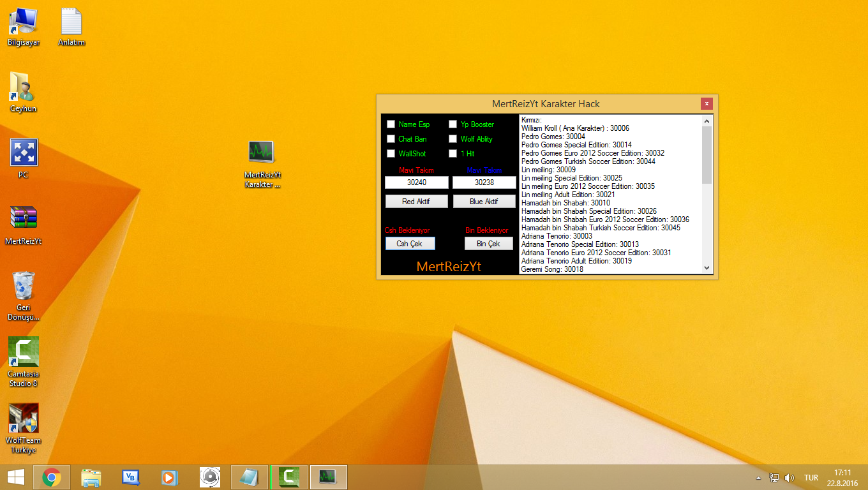Check the Wolf Ablity option

click(x=453, y=139)
